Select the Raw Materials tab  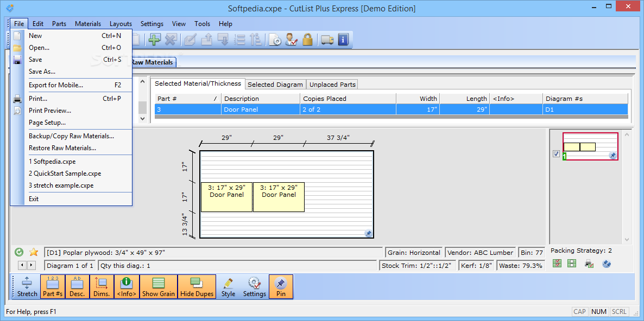(x=154, y=62)
